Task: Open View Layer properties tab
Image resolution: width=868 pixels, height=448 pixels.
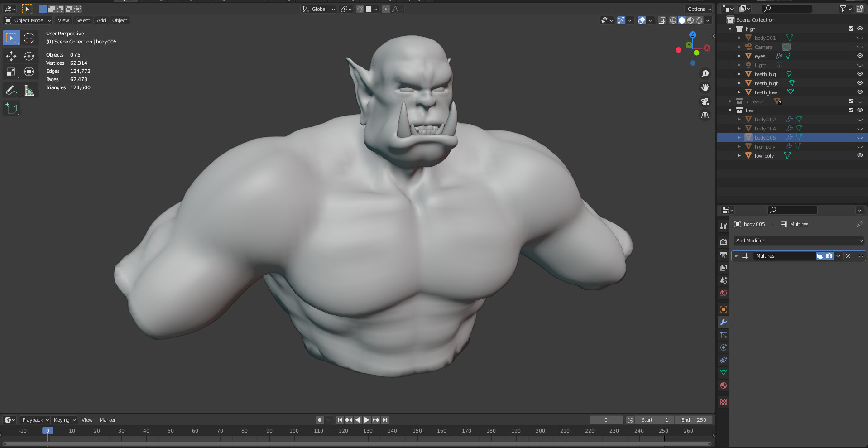Action: pyautogui.click(x=724, y=268)
